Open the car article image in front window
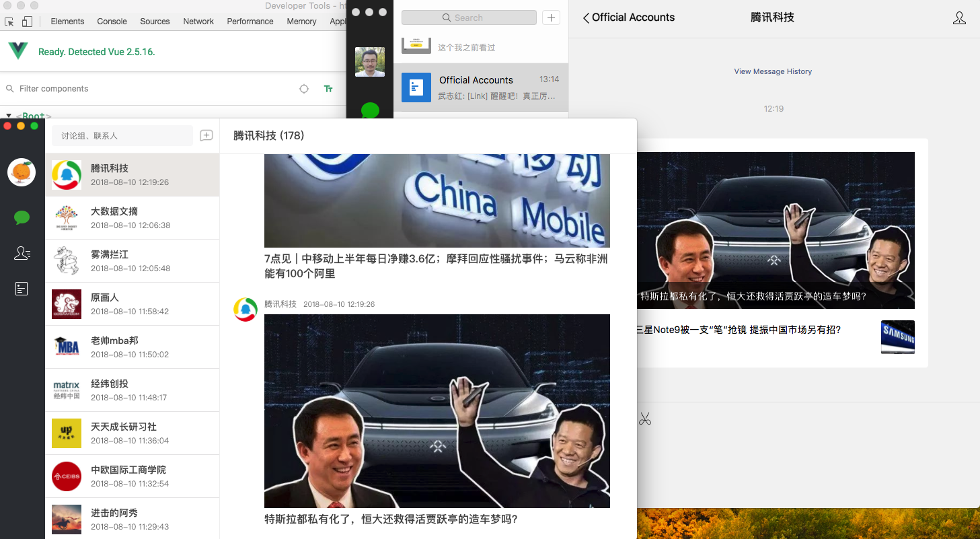The width and height of the screenshot is (980, 539). 437,411
